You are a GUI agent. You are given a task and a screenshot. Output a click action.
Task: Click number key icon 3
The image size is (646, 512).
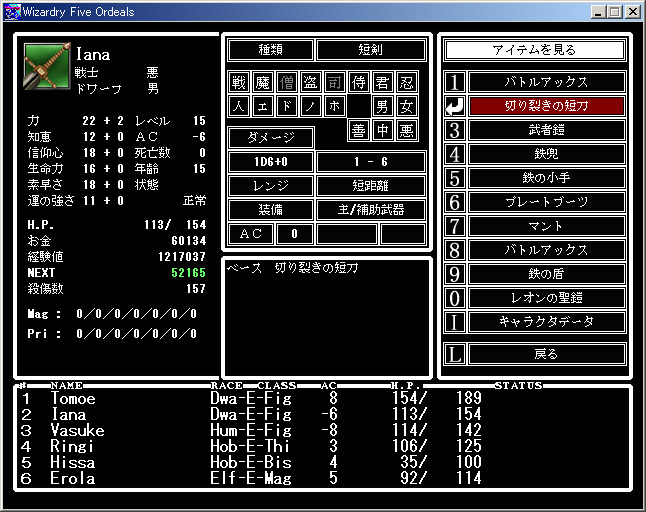[x=455, y=130]
